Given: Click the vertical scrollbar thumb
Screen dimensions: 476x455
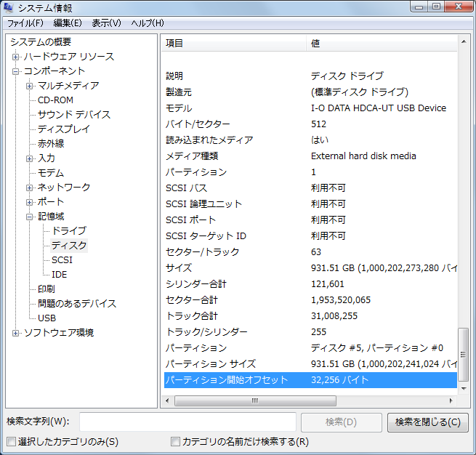Looking at the screenshot, I should [463, 354].
